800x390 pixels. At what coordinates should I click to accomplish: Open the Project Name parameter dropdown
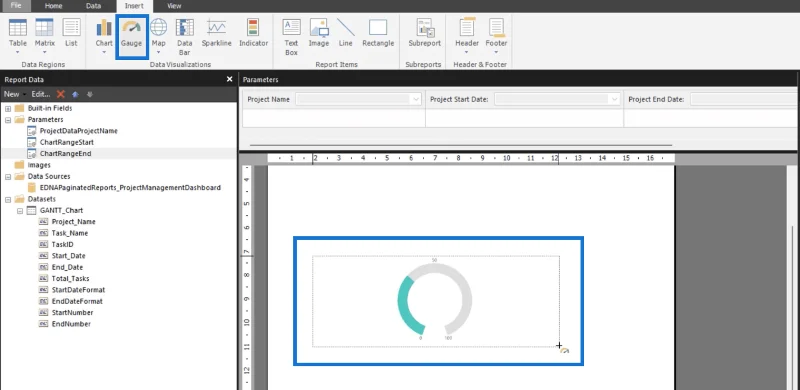416,100
